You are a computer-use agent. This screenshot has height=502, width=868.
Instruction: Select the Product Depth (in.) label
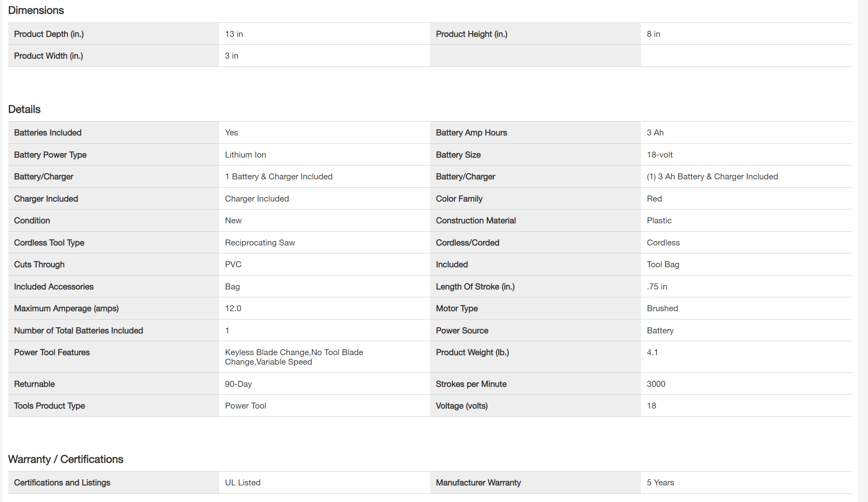49,34
